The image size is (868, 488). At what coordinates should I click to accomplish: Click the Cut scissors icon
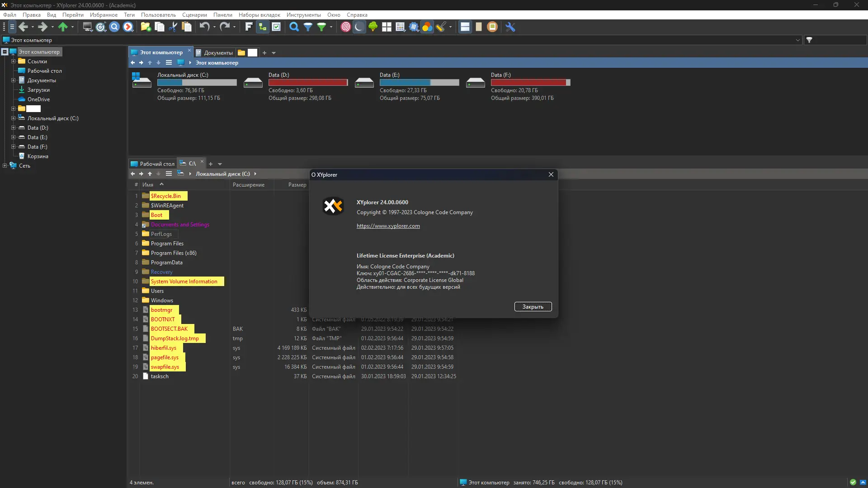(x=173, y=27)
